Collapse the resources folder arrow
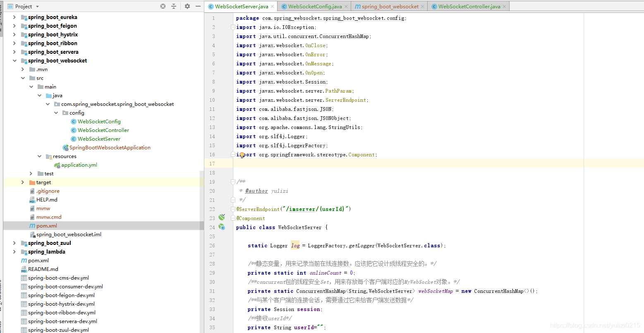Screen dimensions: 644x333 [39, 156]
